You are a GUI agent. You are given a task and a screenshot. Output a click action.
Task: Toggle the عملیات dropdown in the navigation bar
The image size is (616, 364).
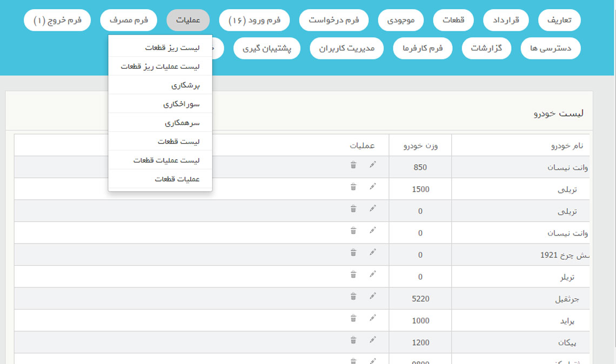188,20
